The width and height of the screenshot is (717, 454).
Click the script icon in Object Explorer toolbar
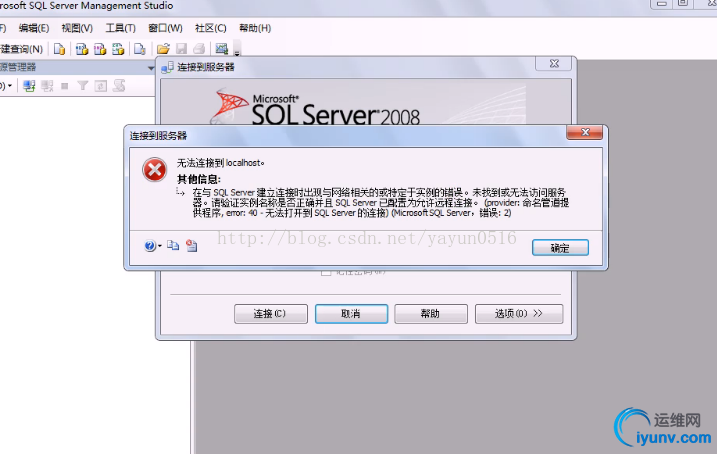point(119,85)
